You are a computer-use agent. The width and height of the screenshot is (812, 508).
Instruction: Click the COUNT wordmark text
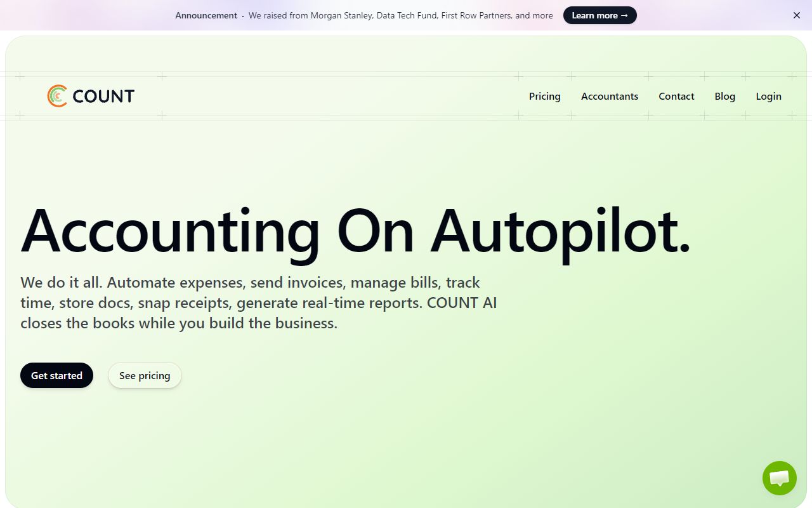click(103, 96)
